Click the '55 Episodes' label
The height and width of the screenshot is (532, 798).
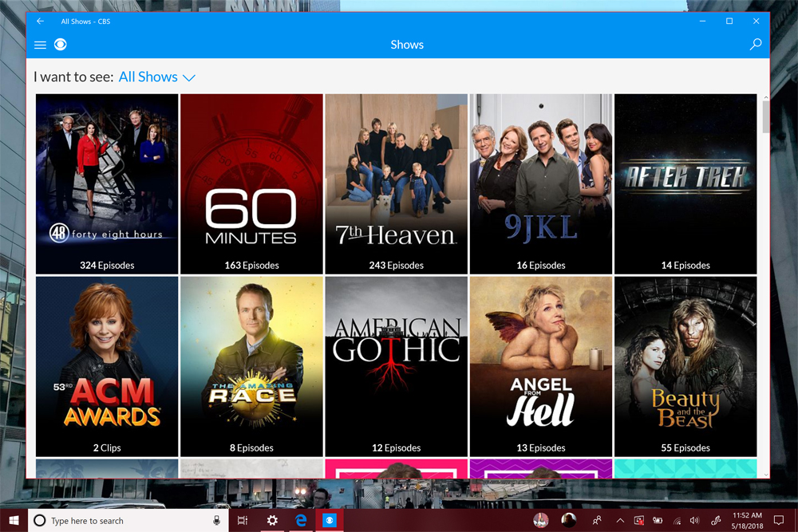pyautogui.click(x=685, y=448)
